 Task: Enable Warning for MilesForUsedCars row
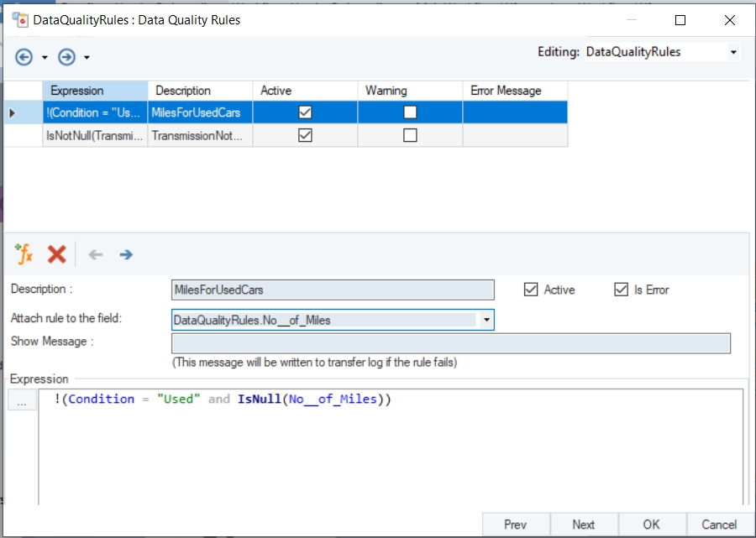point(410,112)
